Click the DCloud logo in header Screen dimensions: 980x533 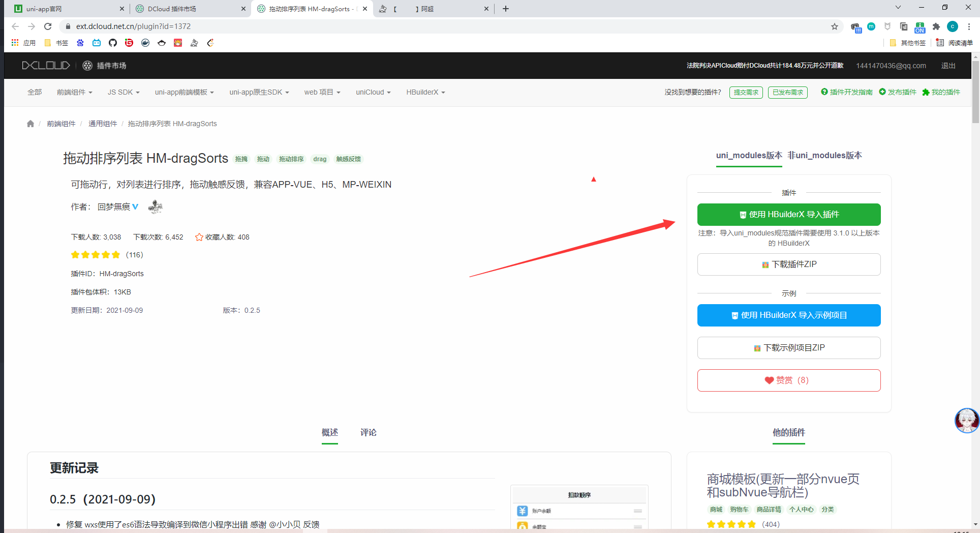46,66
